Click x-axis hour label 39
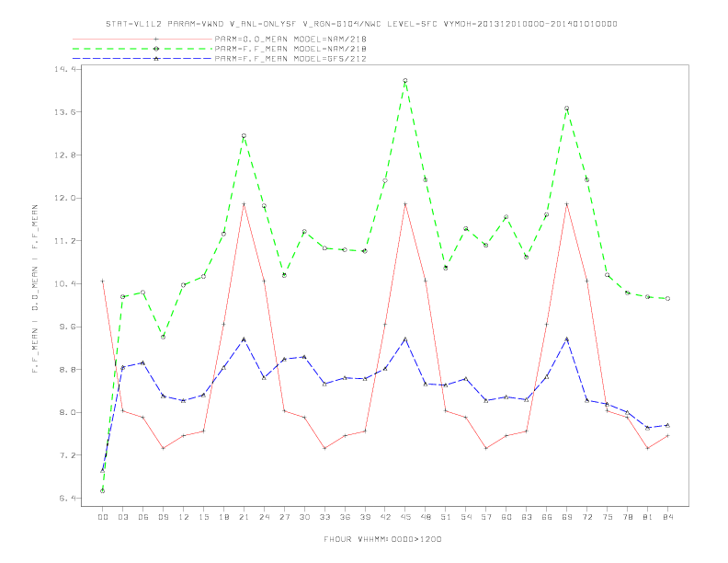The image size is (728, 563). pos(365,517)
